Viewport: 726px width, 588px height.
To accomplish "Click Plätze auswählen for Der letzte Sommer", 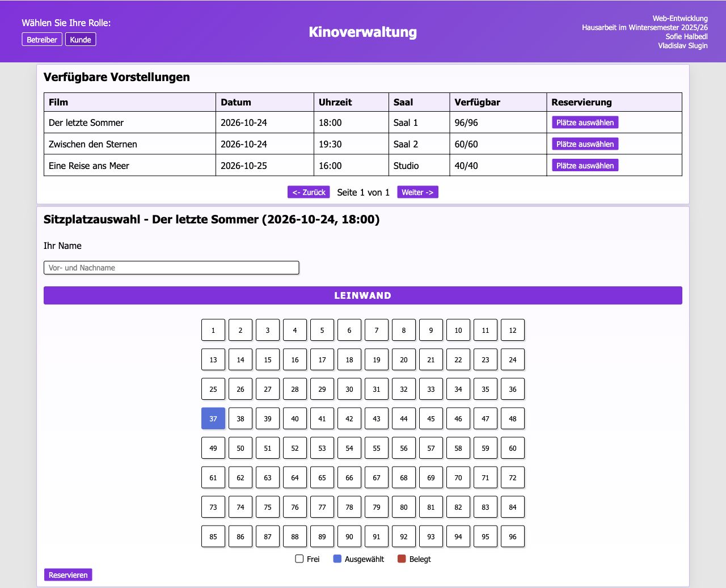I will pos(585,122).
